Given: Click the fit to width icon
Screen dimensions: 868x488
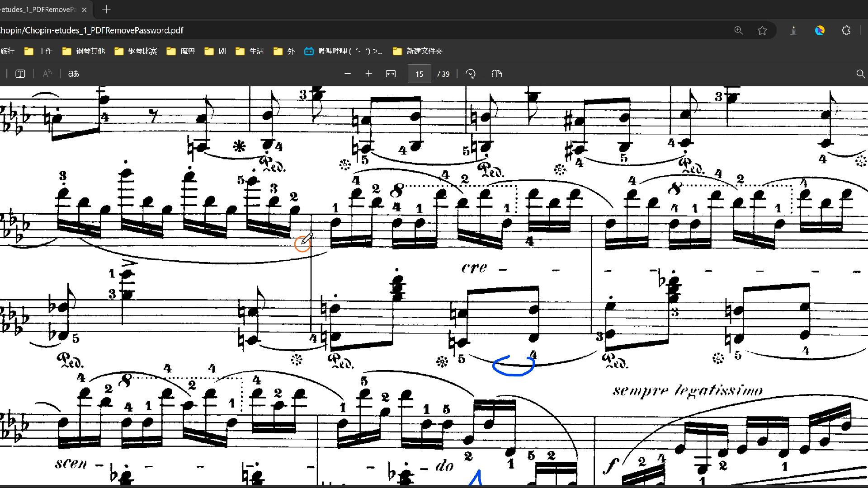Looking at the screenshot, I should pyautogui.click(x=391, y=74).
